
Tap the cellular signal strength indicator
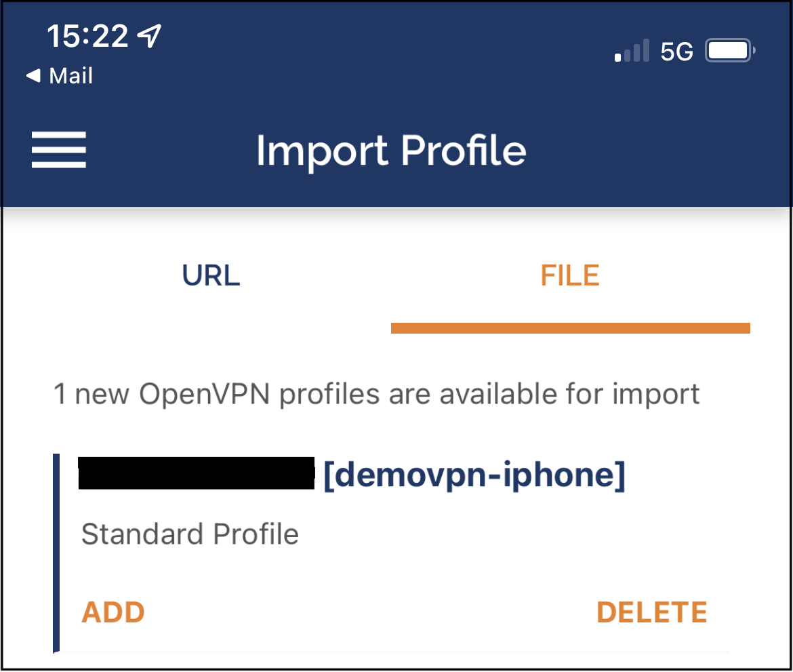632,50
